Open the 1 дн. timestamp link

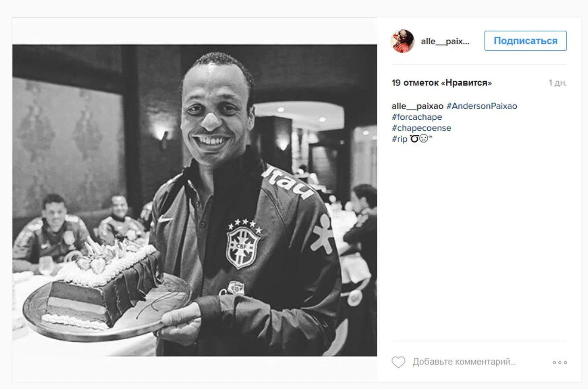tap(557, 83)
